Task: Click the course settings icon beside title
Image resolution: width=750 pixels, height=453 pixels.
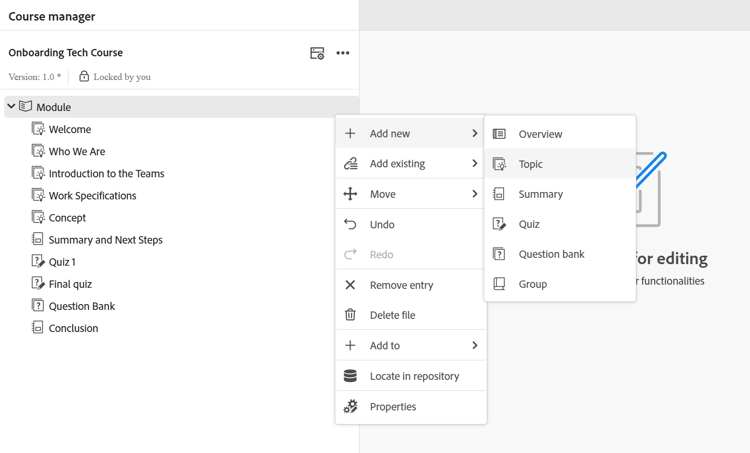Action: point(317,53)
